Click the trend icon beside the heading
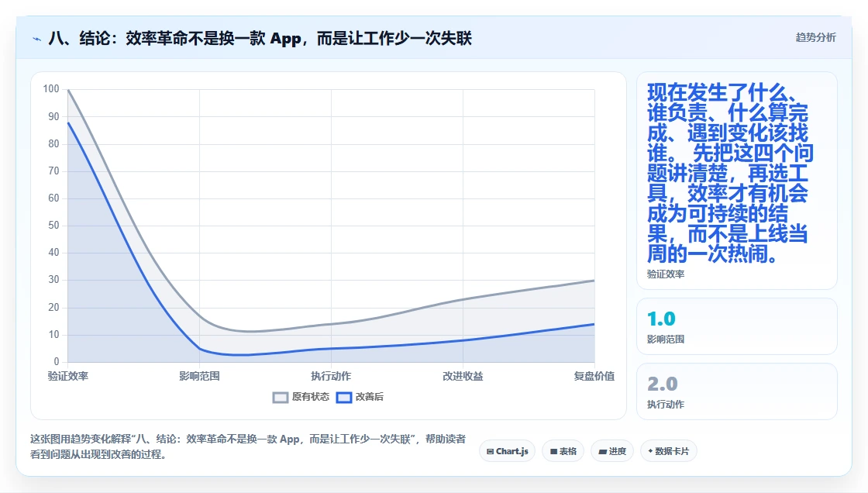Screen dimensions: 868x493 [x=37, y=39]
